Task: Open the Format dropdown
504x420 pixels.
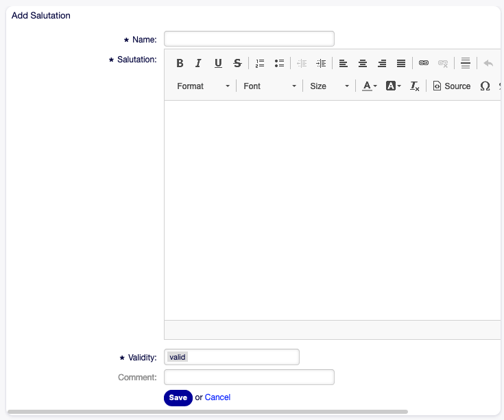Action: [x=203, y=86]
